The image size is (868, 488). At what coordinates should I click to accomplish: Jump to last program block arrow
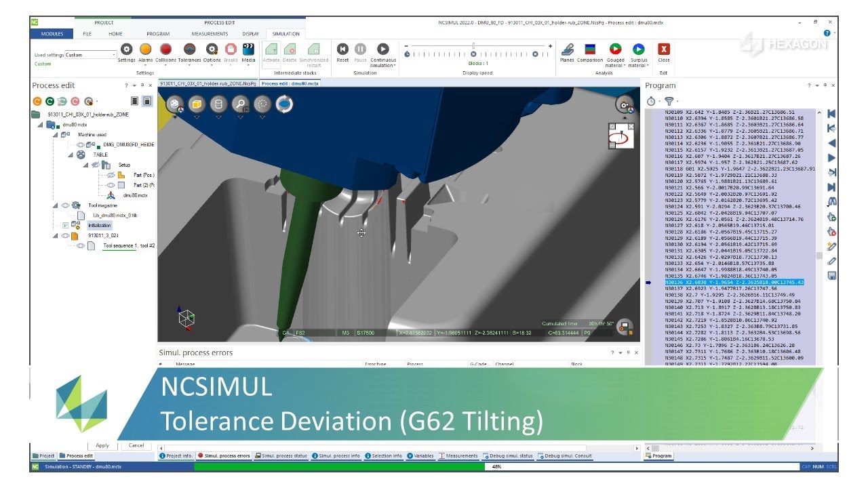coord(831,187)
